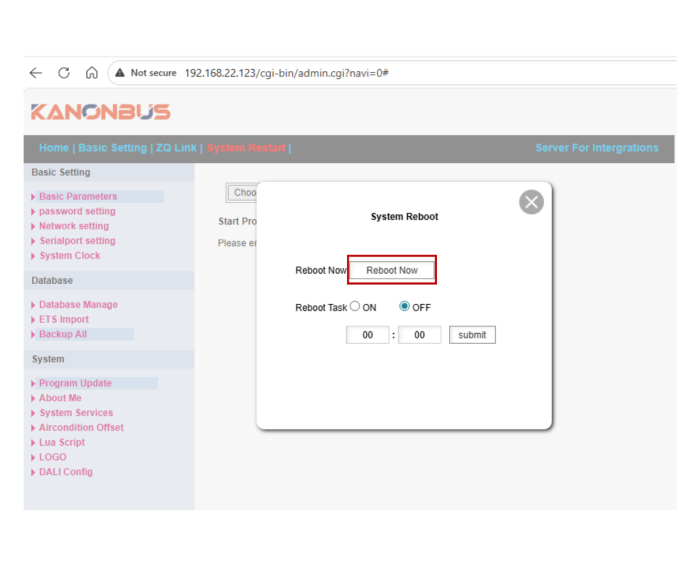Submit the reboot task schedule

click(x=472, y=335)
